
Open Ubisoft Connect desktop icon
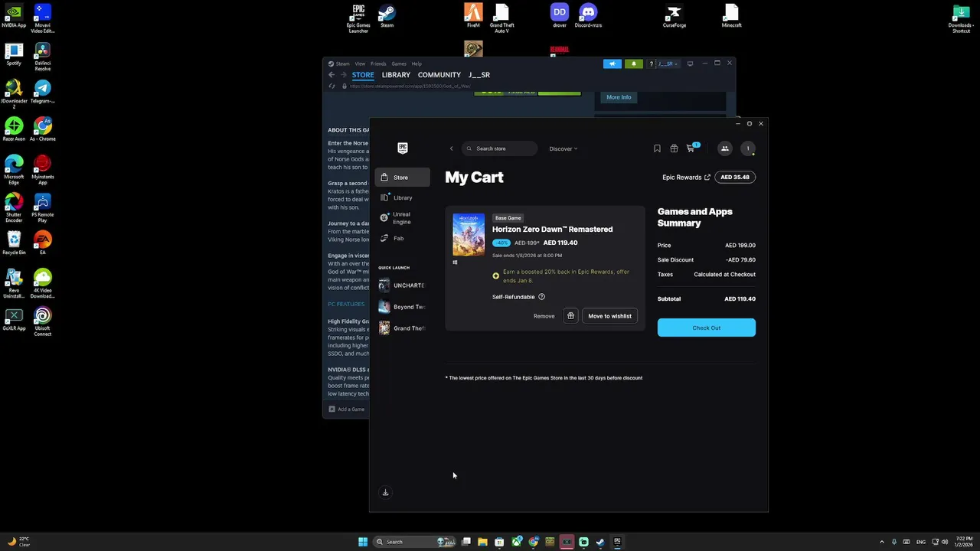(43, 322)
